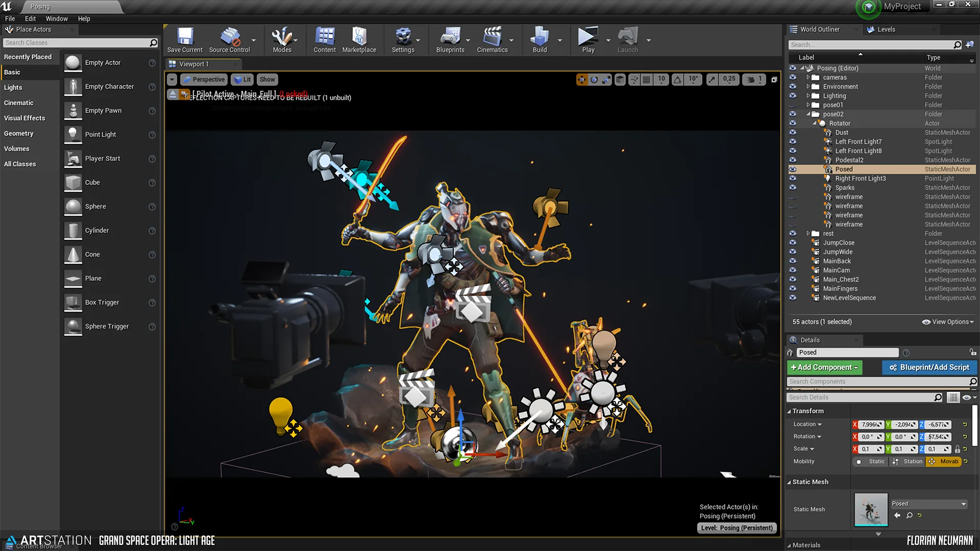
Task: Open Source Control from the toolbar
Action: (230, 40)
